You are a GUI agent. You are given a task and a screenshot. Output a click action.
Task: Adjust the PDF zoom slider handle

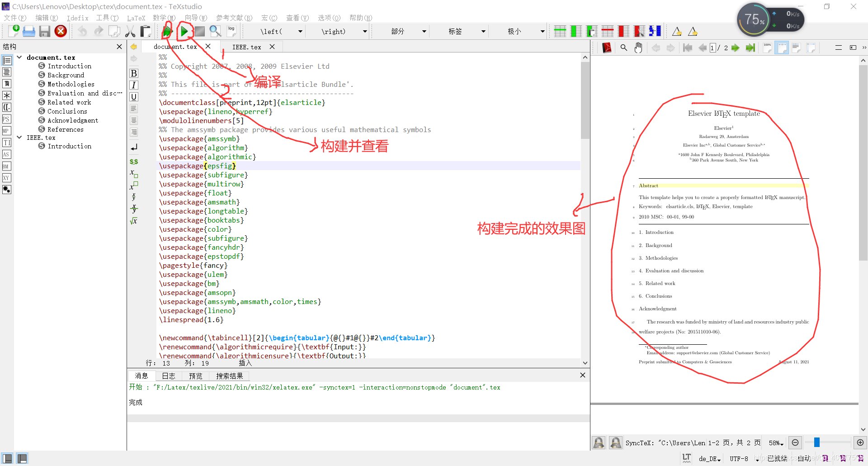tap(817, 442)
